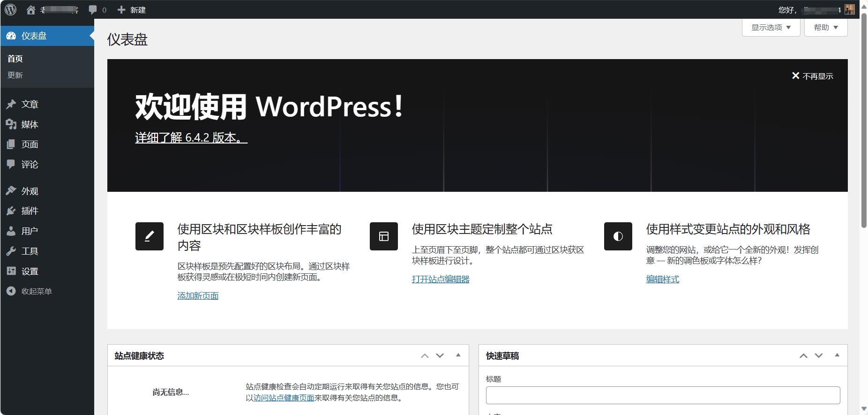Screen dimensions: 868x415
Task: Click the 添加新页面 link
Action: tap(198, 295)
